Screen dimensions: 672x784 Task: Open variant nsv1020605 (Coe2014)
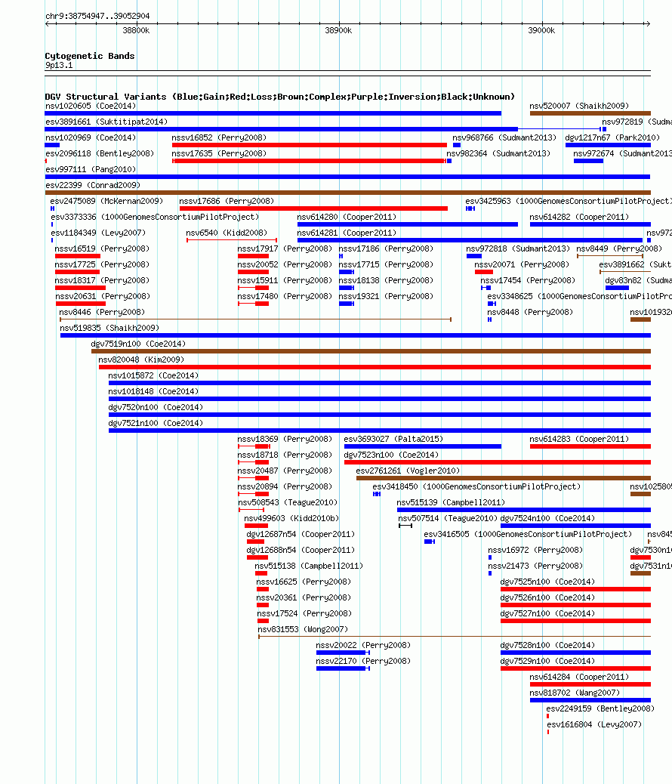(91, 106)
